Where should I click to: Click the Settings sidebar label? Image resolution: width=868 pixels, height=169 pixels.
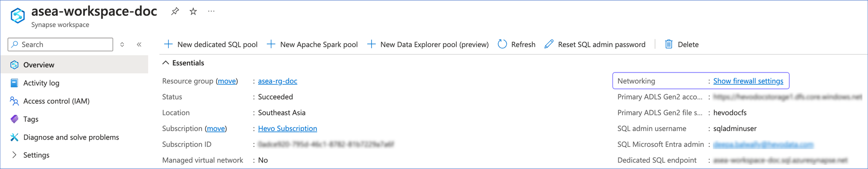coord(36,155)
